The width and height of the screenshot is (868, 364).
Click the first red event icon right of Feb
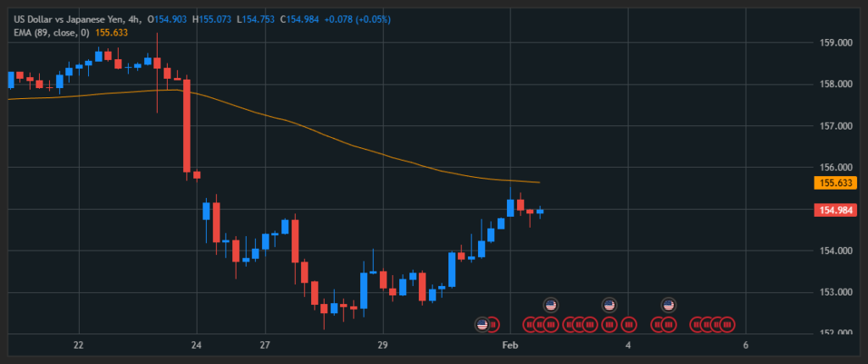tap(529, 324)
